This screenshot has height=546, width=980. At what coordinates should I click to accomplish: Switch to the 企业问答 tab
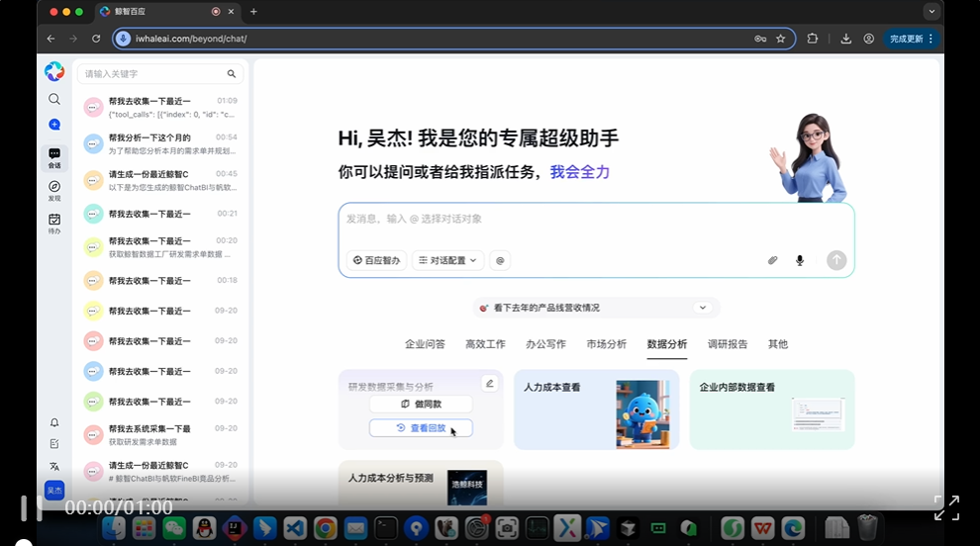(x=425, y=344)
